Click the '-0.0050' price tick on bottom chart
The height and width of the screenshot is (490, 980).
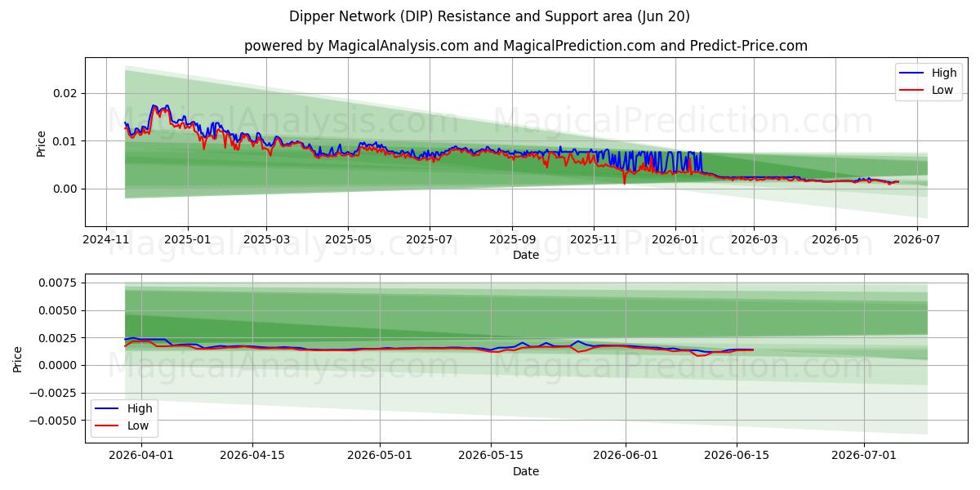[x=54, y=421]
